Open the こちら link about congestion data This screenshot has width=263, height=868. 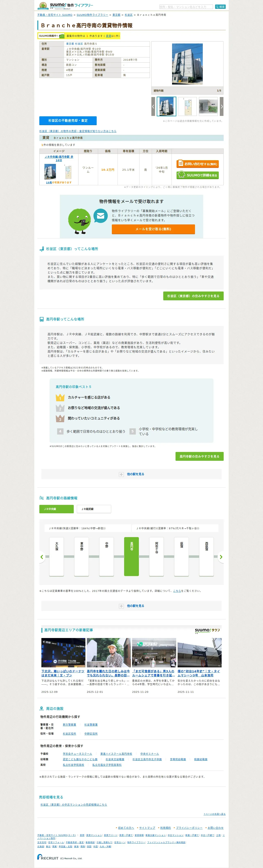(x=177, y=591)
